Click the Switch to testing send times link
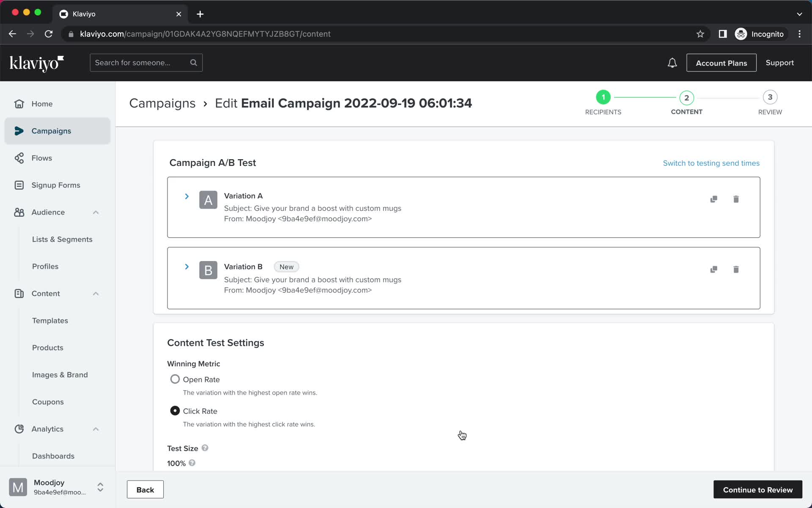Image resolution: width=812 pixels, height=508 pixels. (x=711, y=163)
